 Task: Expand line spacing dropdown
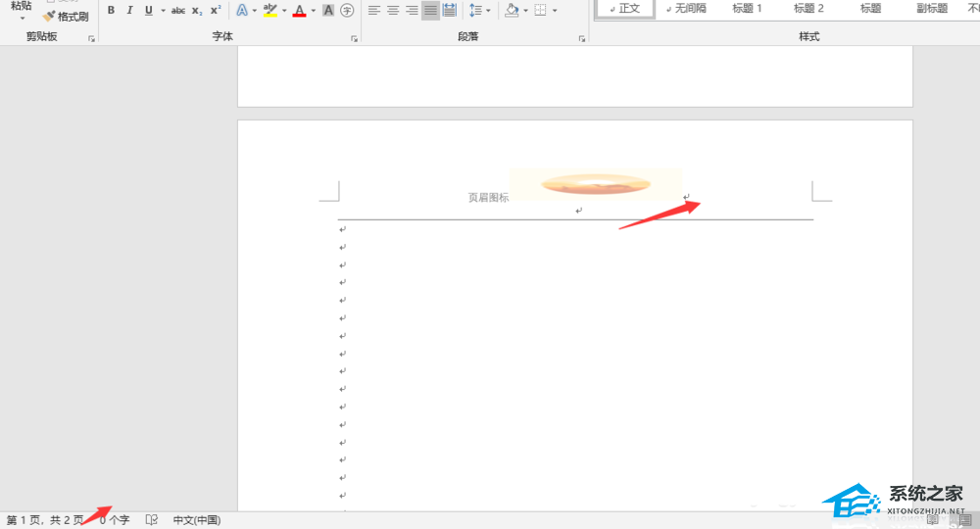488,11
